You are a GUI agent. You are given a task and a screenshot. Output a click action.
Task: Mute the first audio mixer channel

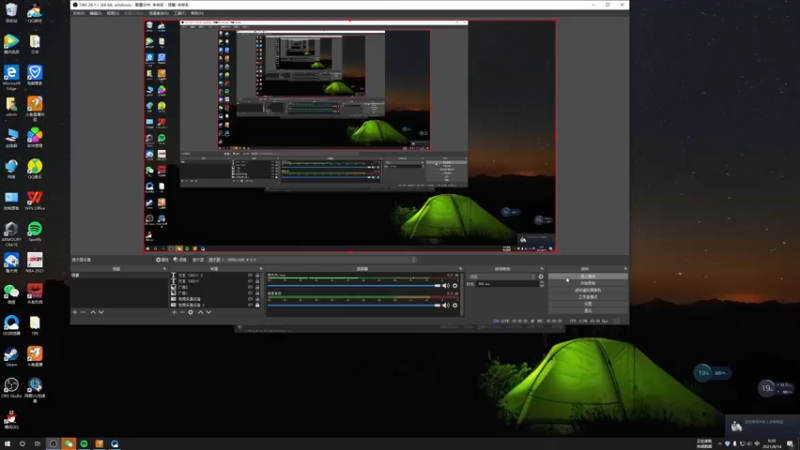[x=445, y=286]
